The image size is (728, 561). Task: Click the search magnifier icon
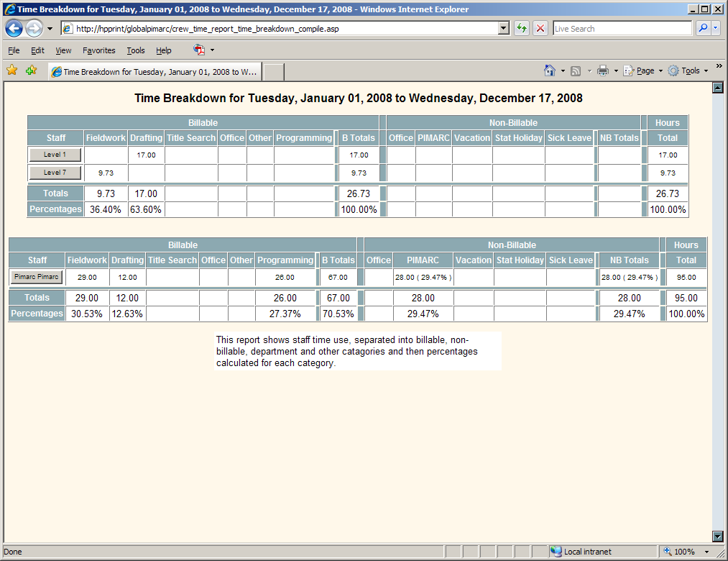click(703, 28)
